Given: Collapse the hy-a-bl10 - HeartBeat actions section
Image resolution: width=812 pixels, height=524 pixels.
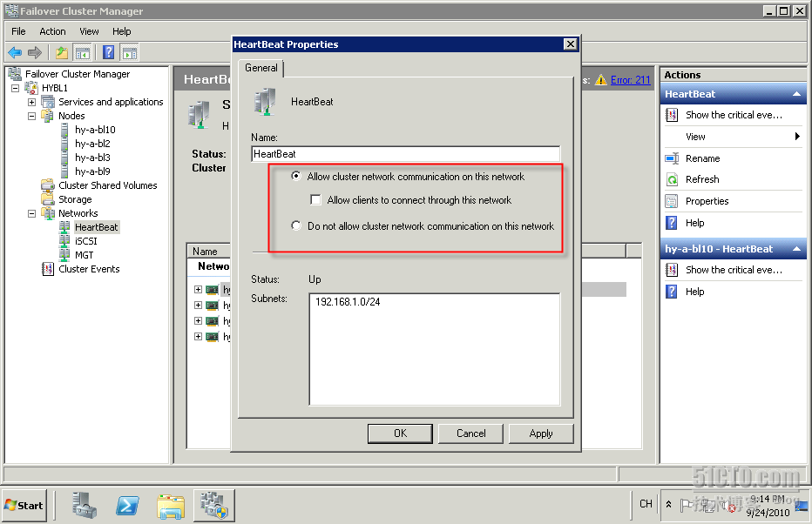Looking at the screenshot, I should point(796,249).
